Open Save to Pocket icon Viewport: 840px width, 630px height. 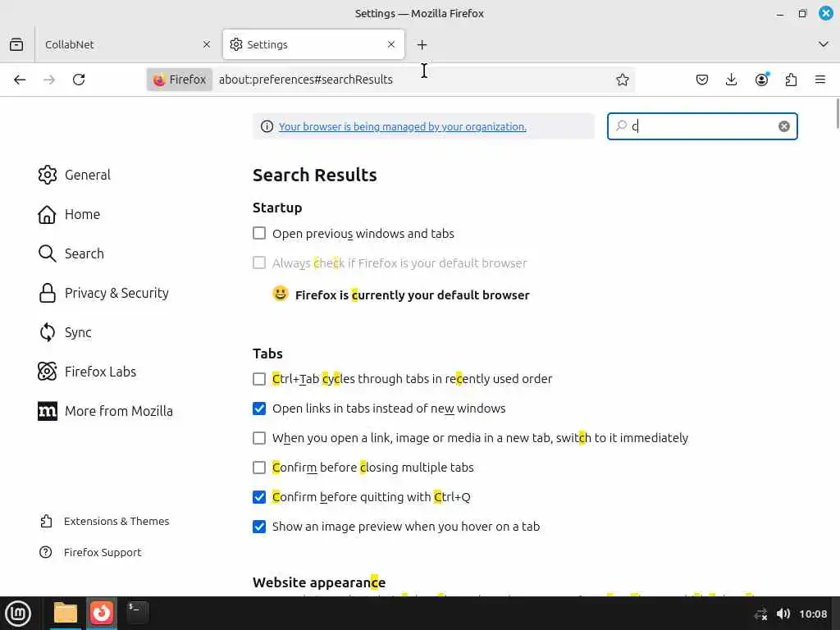pos(702,80)
